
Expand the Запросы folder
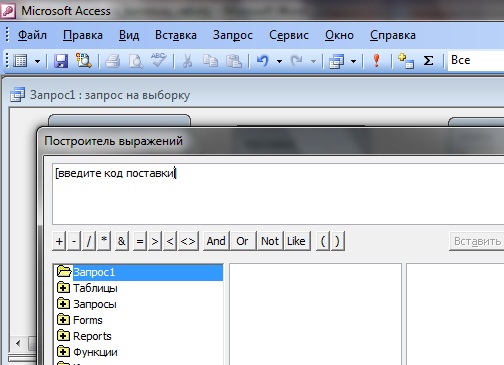pos(63,304)
